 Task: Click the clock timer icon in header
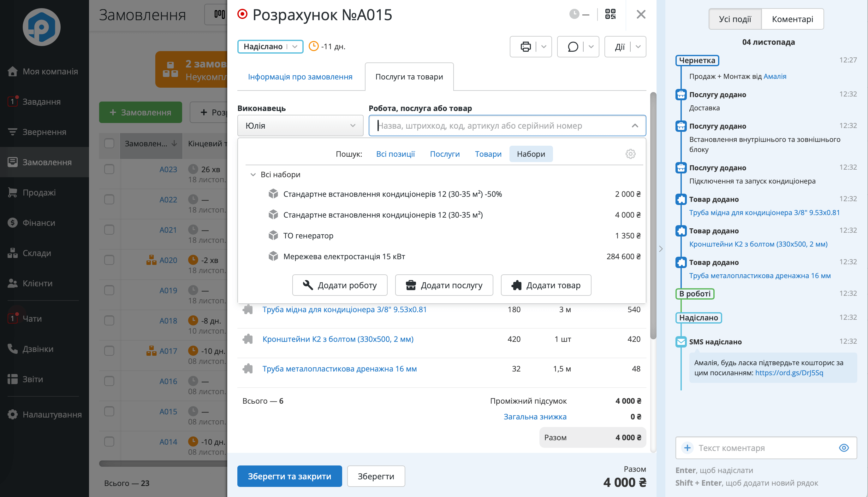tap(574, 14)
